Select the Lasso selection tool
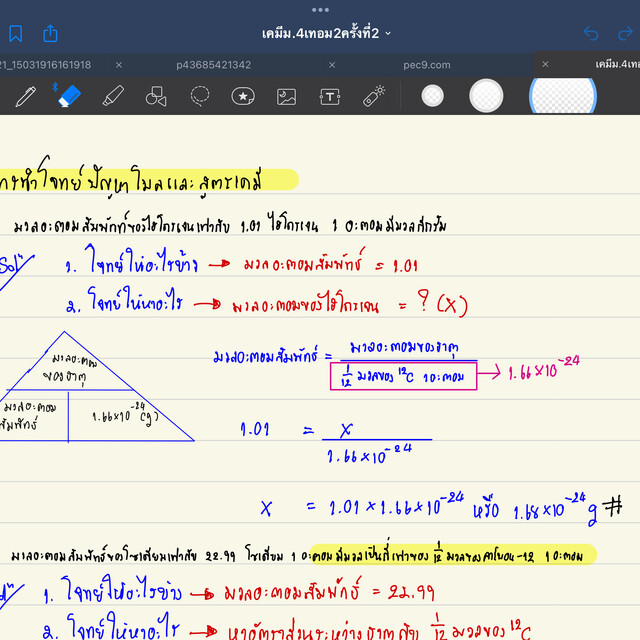The image size is (640, 640). coord(200,96)
